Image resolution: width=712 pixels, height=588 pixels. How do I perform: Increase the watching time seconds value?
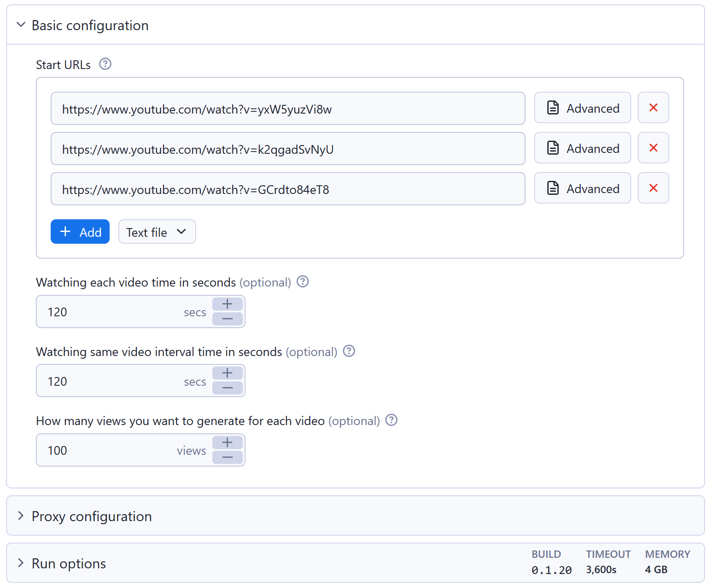pos(227,304)
